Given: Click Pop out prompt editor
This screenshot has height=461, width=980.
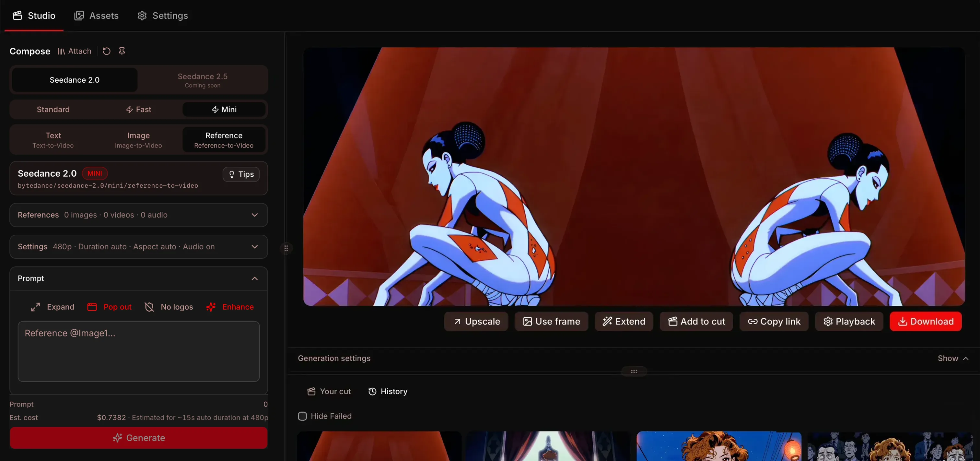Looking at the screenshot, I should click(110, 307).
